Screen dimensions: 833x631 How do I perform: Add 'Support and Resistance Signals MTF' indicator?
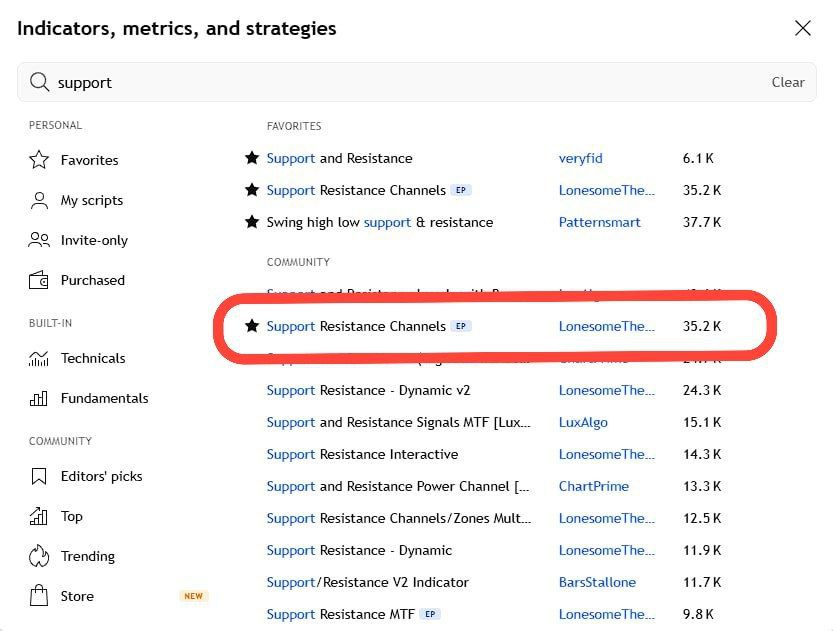tap(398, 422)
